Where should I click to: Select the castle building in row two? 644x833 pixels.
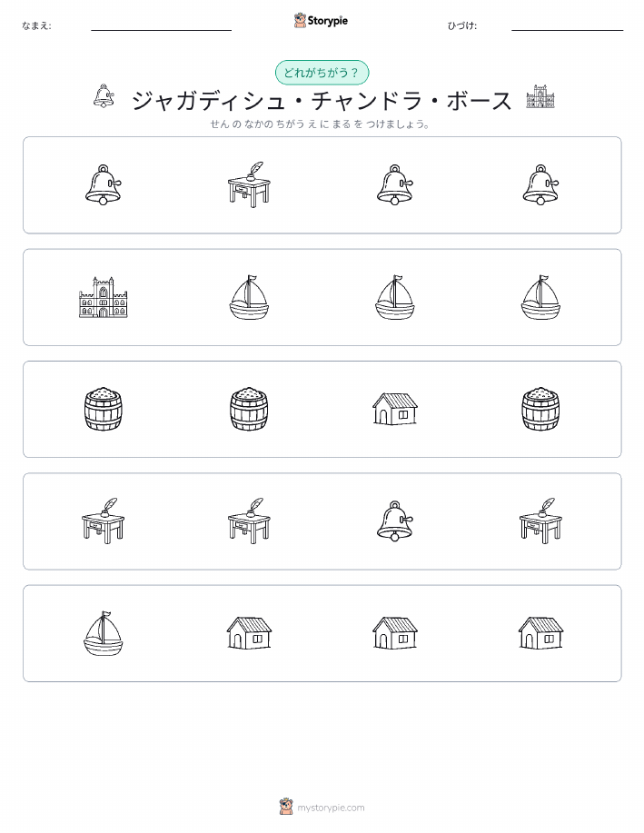tap(103, 297)
